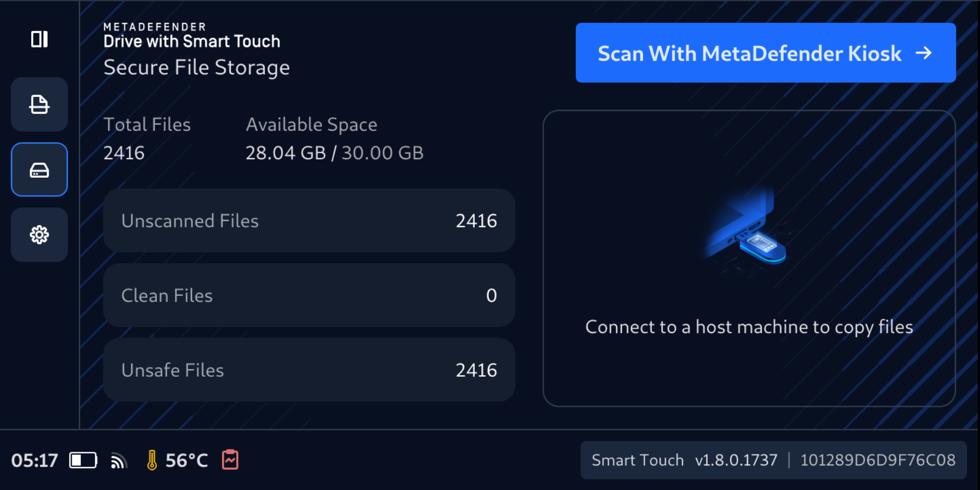Open settings gear in sidebar
Image resolution: width=980 pixels, height=490 pixels.
(39, 235)
